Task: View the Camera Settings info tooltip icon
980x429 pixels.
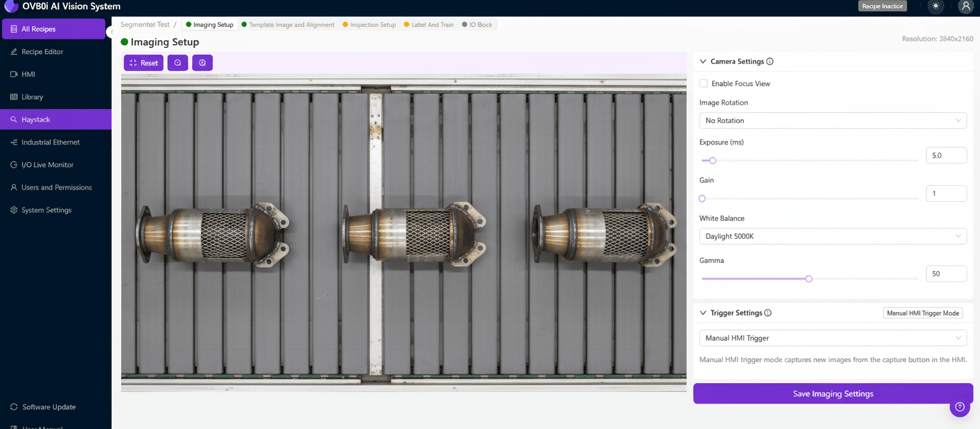Action: tap(770, 61)
